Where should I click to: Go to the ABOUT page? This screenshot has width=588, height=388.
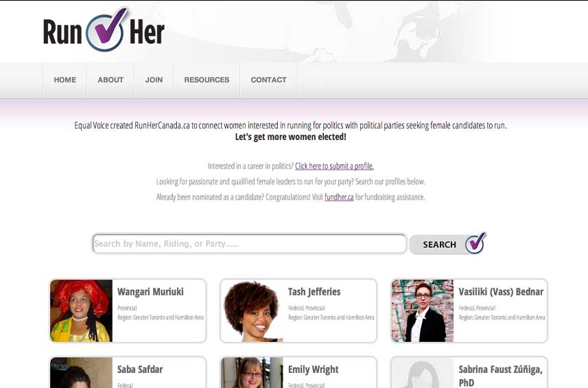[x=110, y=80]
